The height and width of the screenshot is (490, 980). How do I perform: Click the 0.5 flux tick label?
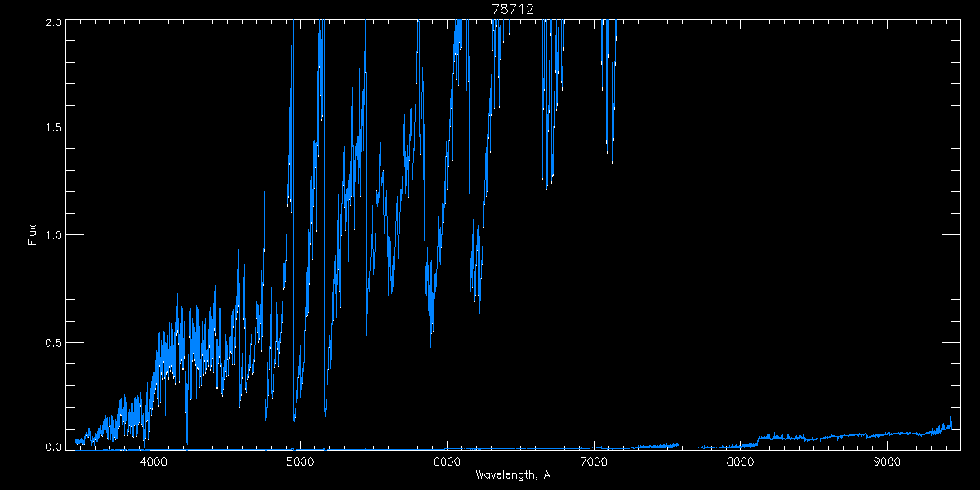pos(53,342)
